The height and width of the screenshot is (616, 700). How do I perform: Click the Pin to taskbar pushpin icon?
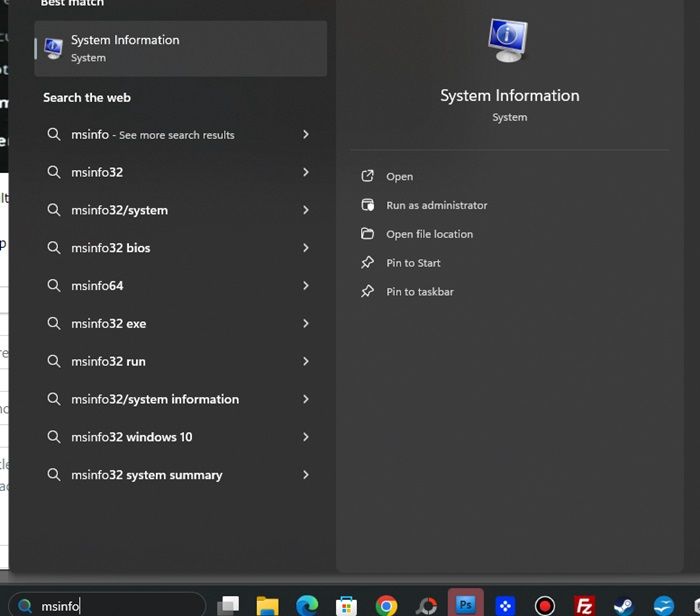(367, 292)
